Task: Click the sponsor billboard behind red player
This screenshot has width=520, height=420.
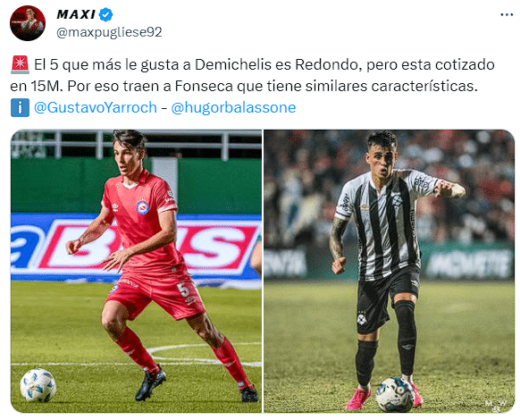Action: [x=137, y=248]
